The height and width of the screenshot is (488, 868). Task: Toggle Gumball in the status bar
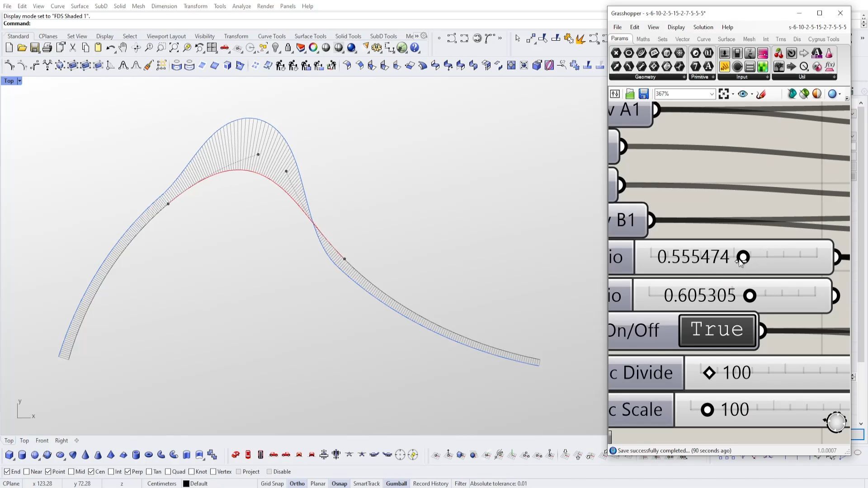click(x=396, y=483)
